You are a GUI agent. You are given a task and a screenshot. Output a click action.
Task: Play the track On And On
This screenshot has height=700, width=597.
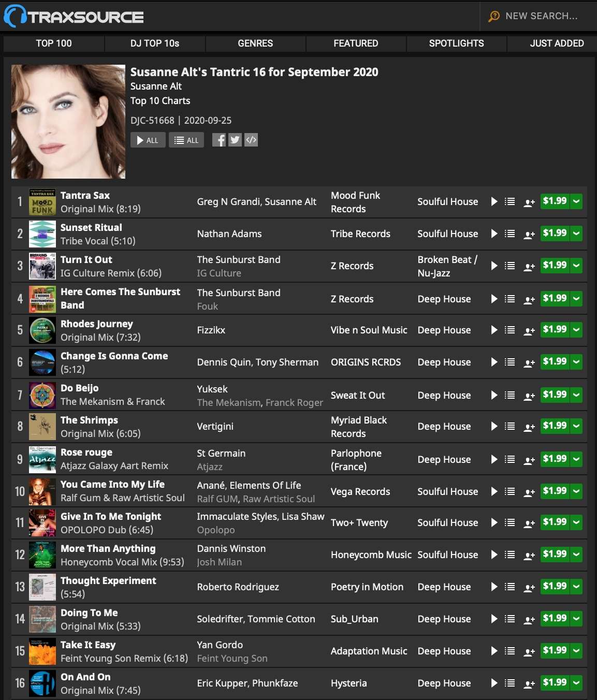[494, 683]
